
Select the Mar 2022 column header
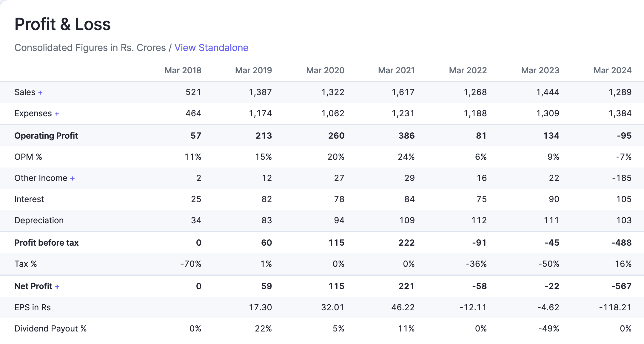467,70
